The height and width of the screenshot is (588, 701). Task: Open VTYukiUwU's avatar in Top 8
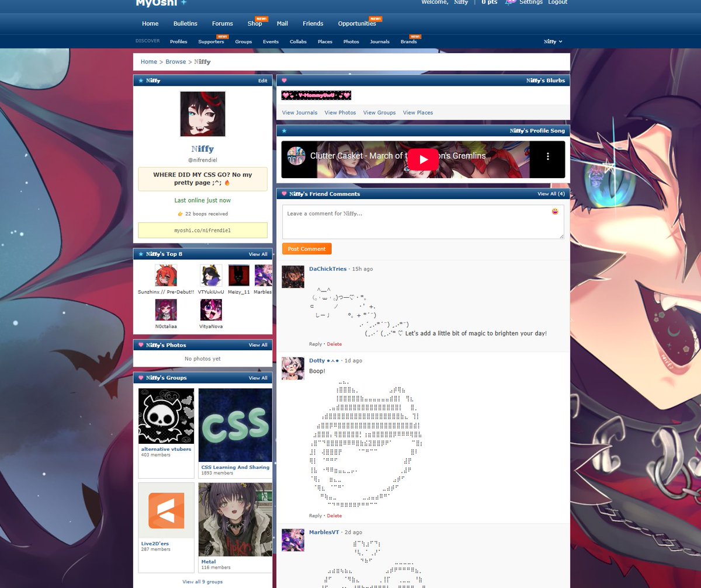click(x=211, y=276)
